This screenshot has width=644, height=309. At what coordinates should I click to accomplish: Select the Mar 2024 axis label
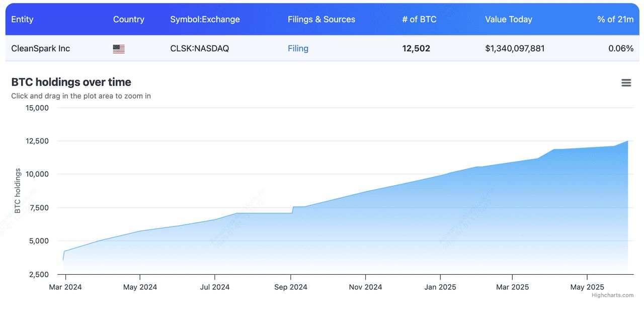[x=65, y=287]
